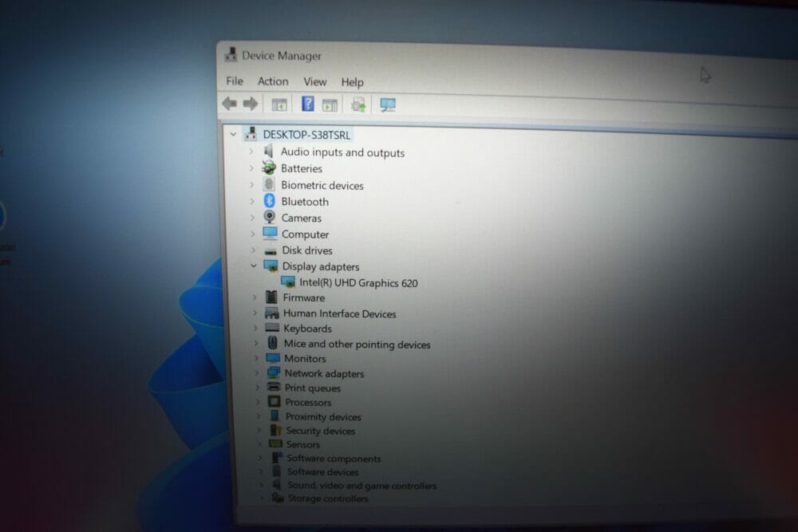
Task: Expand the Firmware chevron
Action: pos(255,297)
